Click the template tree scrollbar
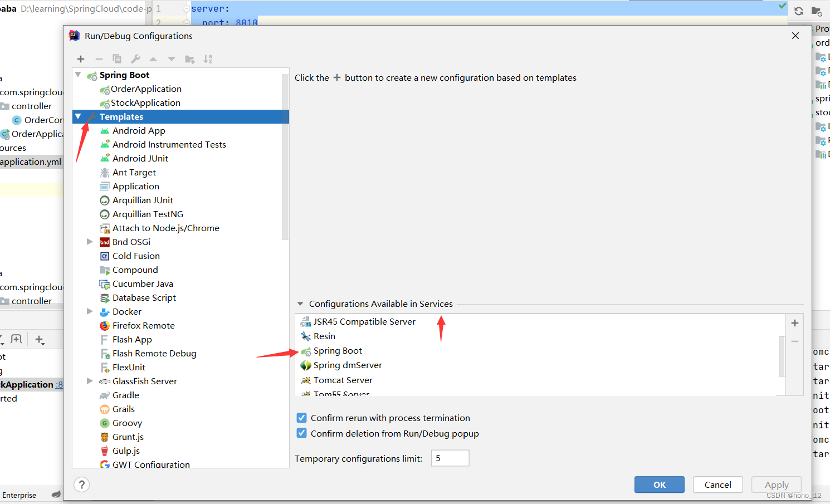 (x=285, y=156)
